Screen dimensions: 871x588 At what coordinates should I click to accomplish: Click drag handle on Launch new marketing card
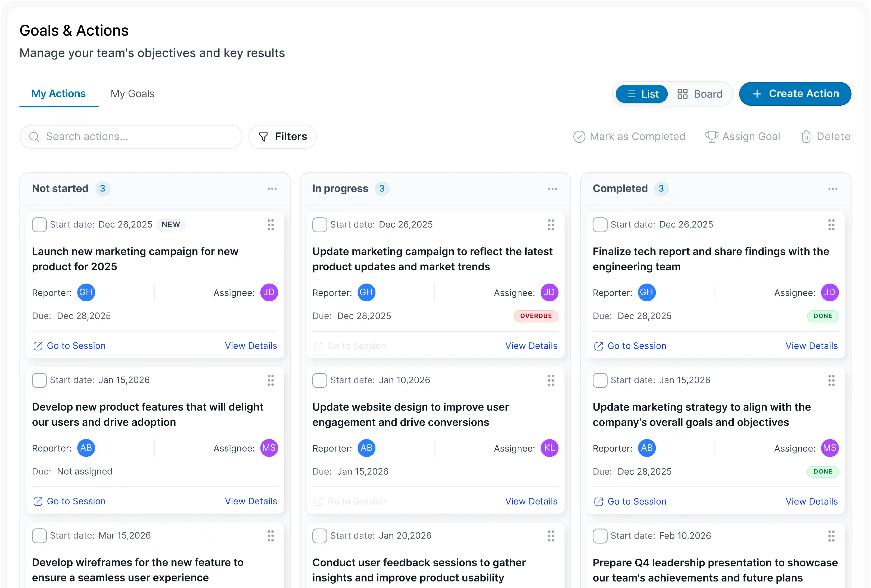pyautogui.click(x=270, y=225)
